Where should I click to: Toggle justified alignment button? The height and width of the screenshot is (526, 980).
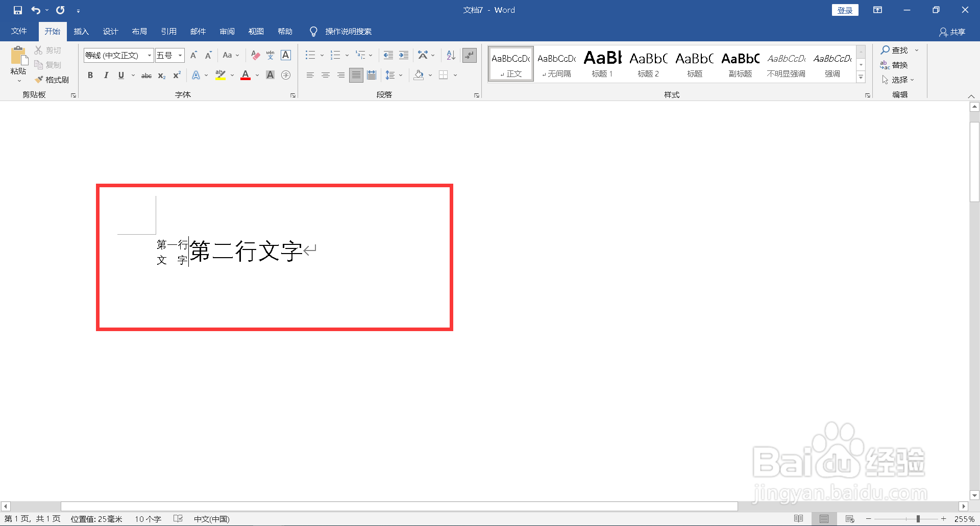pos(356,76)
